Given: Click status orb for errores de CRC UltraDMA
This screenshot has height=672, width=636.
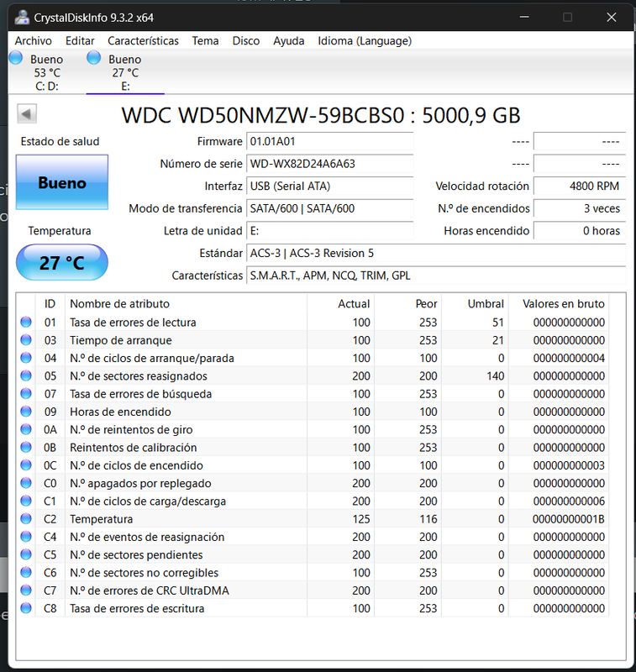Looking at the screenshot, I should click(x=26, y=591).
